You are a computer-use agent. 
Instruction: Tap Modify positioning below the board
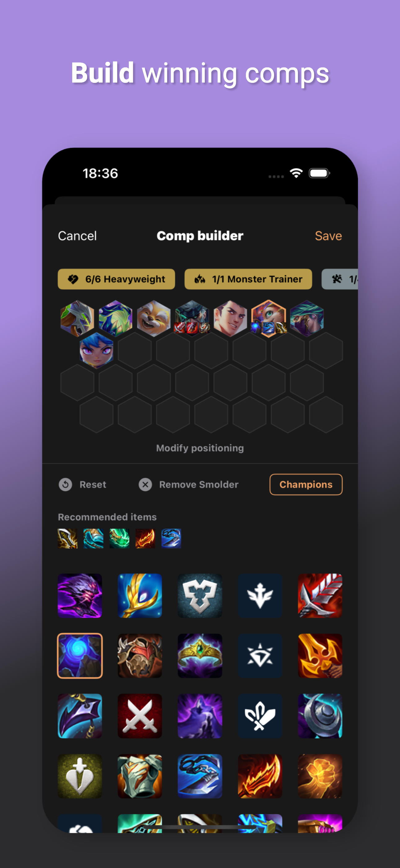pos(200,448)
